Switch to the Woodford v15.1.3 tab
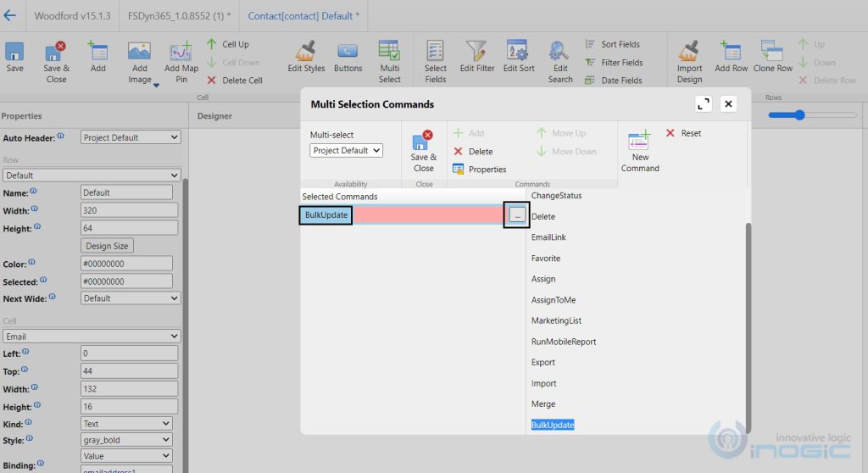Viewport: 868px width, 473px height. [x=71, y=15]
